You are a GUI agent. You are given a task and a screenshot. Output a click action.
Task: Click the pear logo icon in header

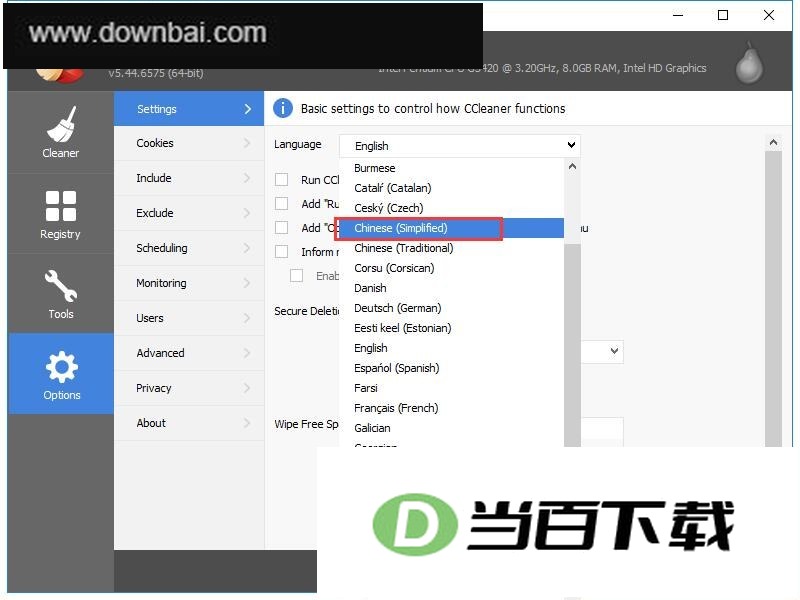pyautogui.click(x=749, y=63)
